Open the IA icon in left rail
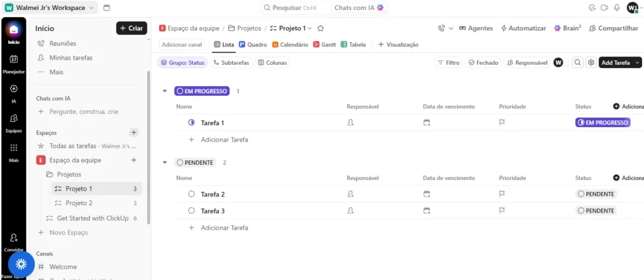Viewport: 644px width, 280px height. [x=14, y=89]
